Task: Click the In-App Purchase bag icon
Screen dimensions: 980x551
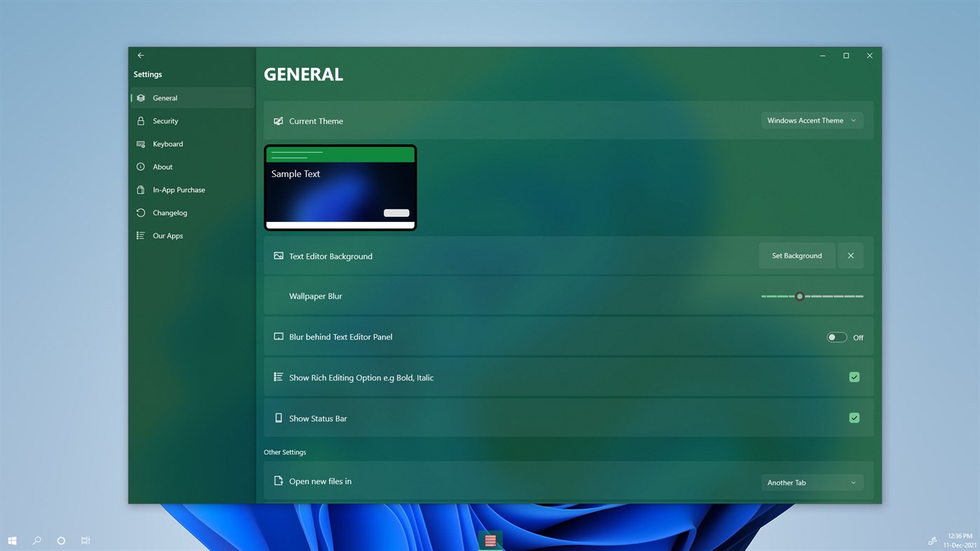Action: [x=142, y=190]
